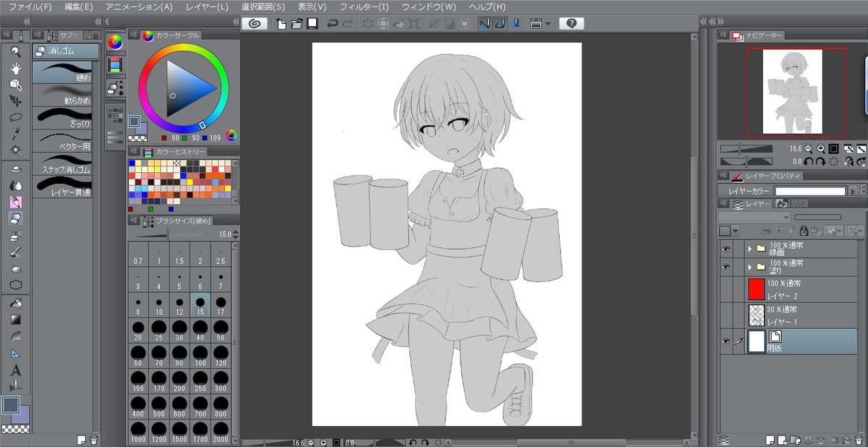Select the Lasso selection tool
The image size is (868, 447).
point(16,117)
